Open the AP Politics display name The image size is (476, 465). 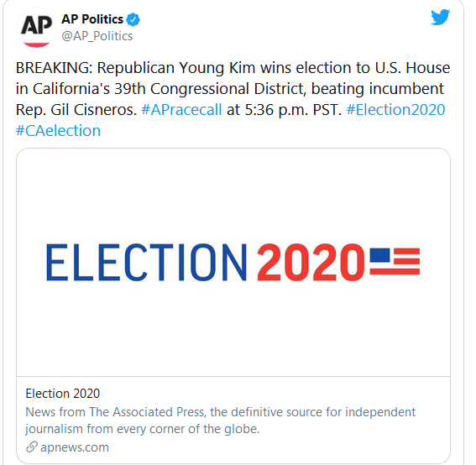pos(92,19)
